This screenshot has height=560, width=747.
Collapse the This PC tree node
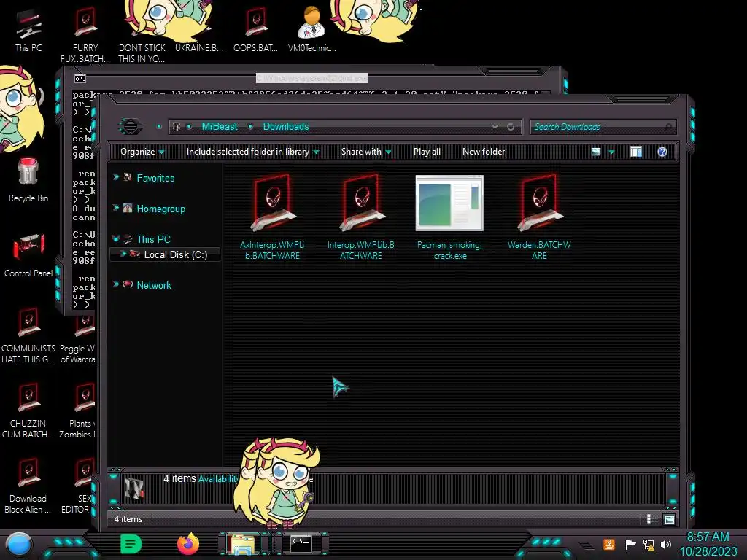(116, 238)
